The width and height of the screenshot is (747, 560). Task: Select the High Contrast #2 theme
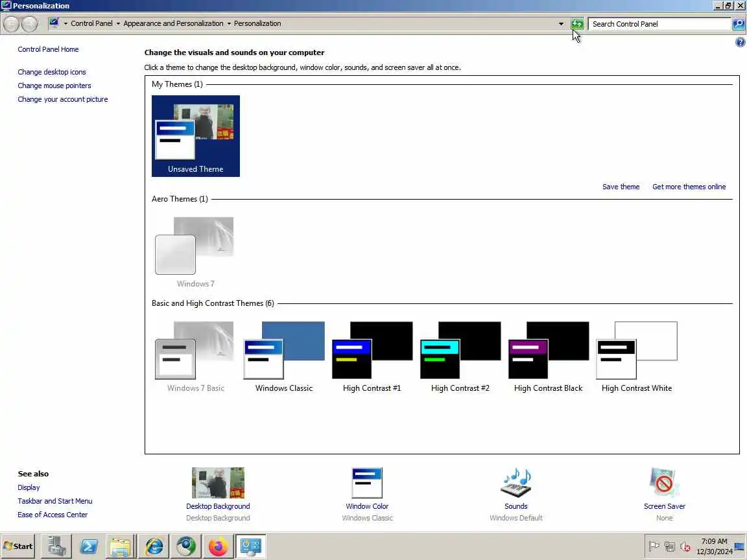coord(460,356)
